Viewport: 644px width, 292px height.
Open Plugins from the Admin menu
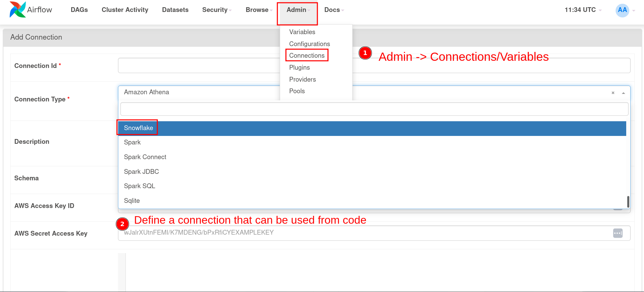300,67
